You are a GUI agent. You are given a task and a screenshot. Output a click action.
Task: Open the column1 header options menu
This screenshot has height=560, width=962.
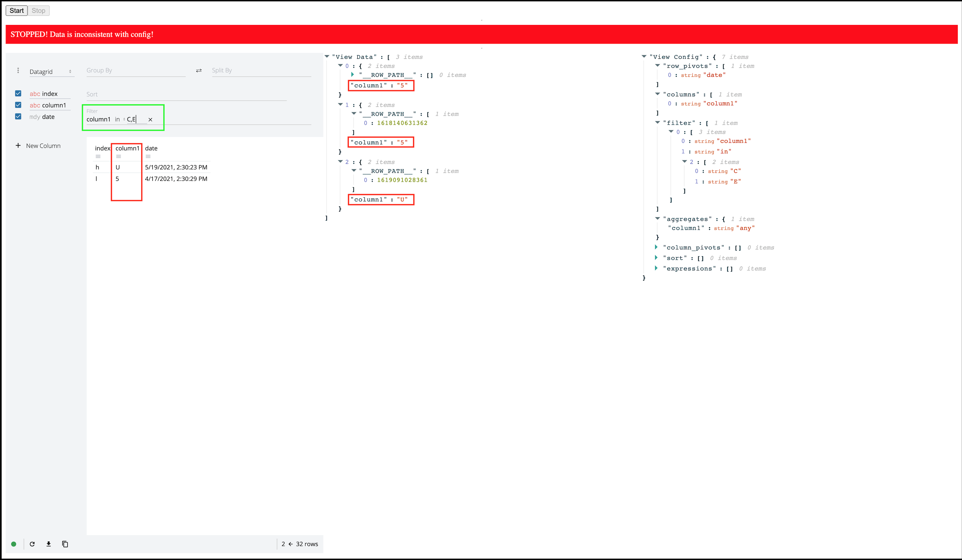click(118, 156)
